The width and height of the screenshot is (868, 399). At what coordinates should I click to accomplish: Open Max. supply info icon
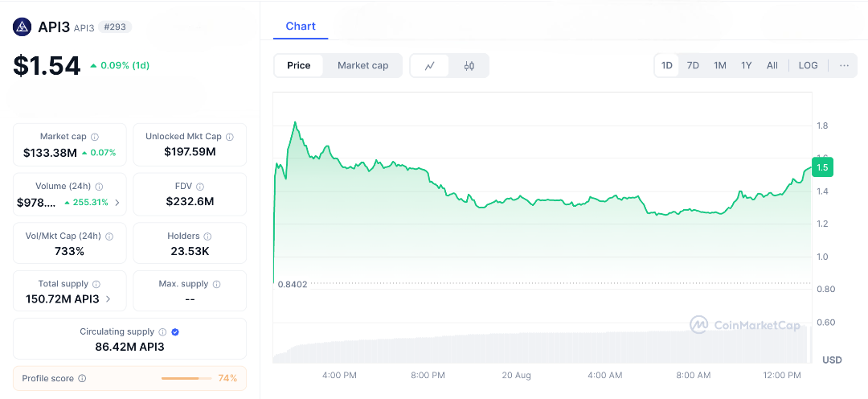pyautogui.click(x=216, y=284)
